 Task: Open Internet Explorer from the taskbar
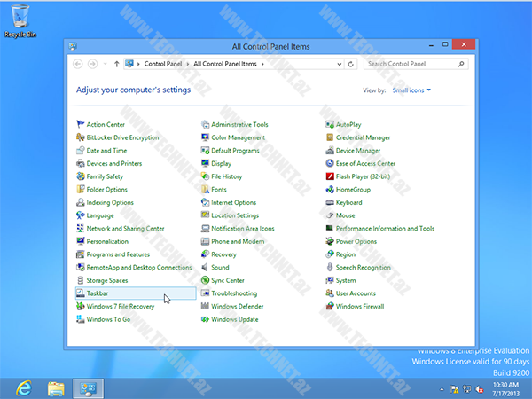coord(24,388)
